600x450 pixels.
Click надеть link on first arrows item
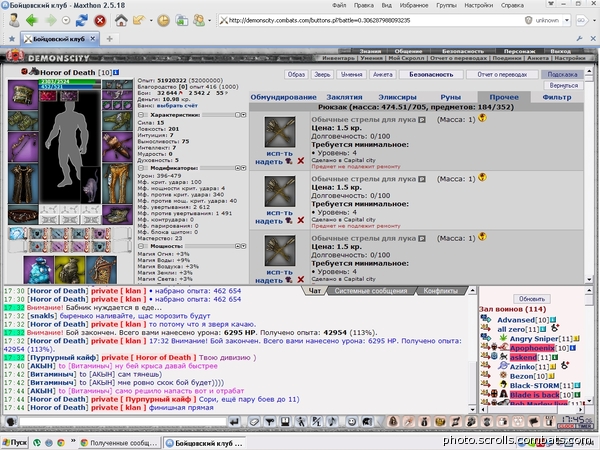[269, 161]
